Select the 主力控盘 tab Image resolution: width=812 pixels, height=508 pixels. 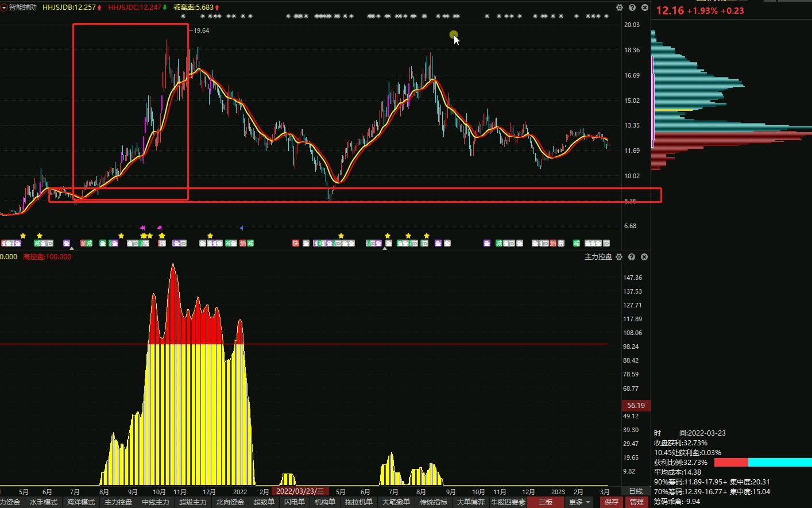click(x=118, y=502)
